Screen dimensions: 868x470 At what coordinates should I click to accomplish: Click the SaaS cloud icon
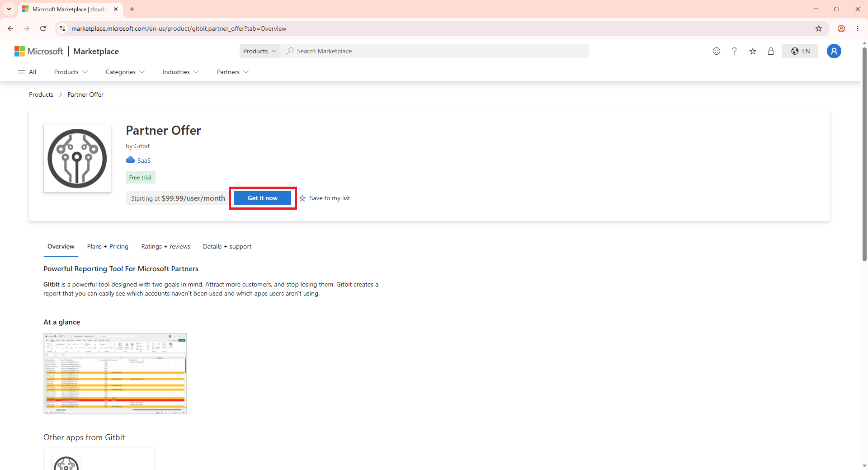[130, 160]
